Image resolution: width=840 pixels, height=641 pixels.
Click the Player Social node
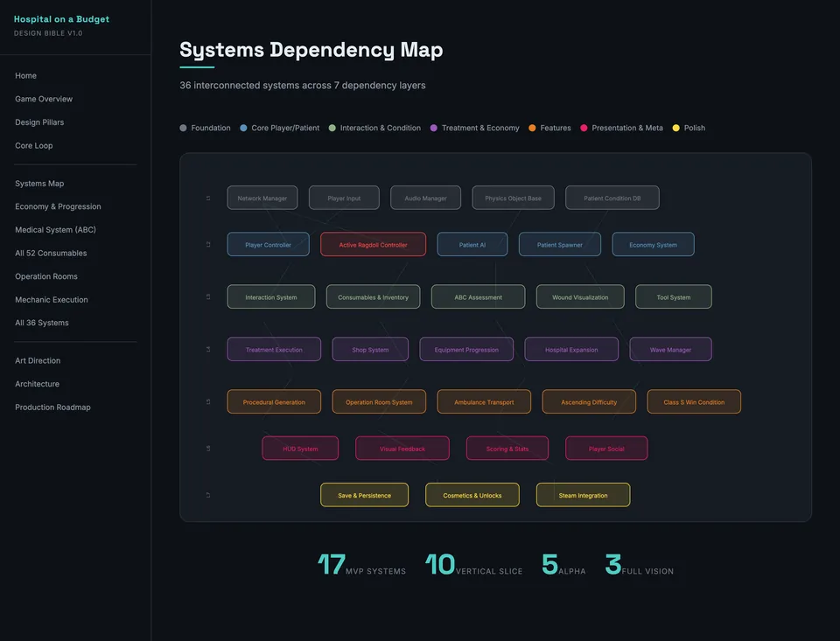click(606, 449)
